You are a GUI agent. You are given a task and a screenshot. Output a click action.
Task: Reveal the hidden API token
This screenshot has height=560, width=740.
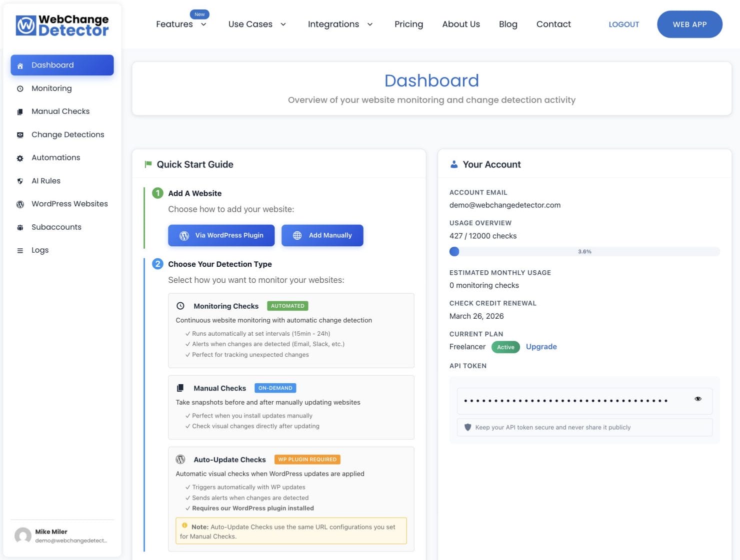(x=698, y=399)
